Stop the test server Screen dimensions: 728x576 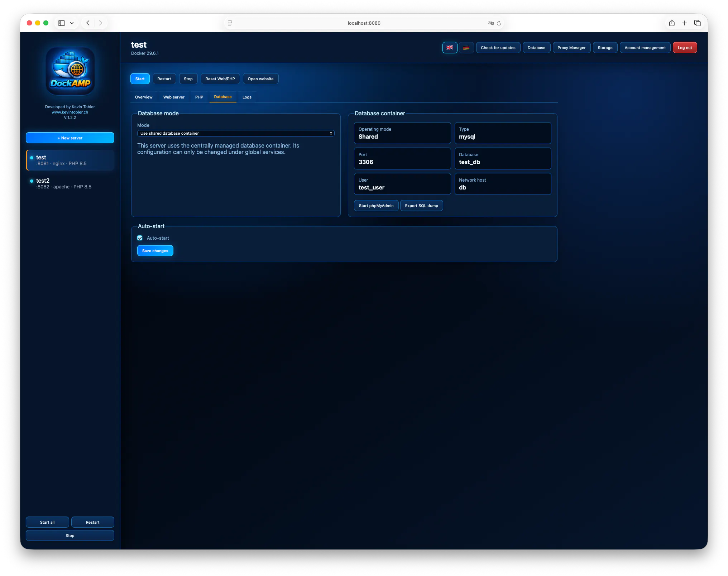188,79
